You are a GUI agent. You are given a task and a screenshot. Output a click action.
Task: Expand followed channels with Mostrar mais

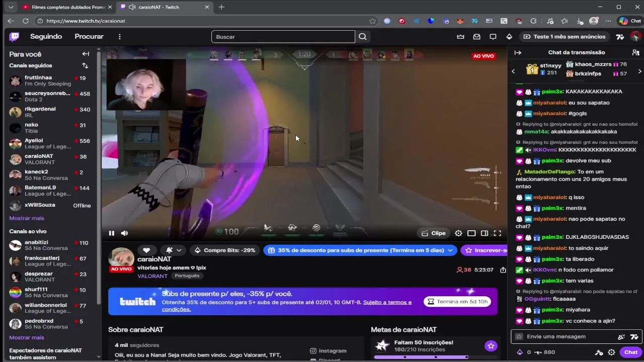(x=27, y=218)
